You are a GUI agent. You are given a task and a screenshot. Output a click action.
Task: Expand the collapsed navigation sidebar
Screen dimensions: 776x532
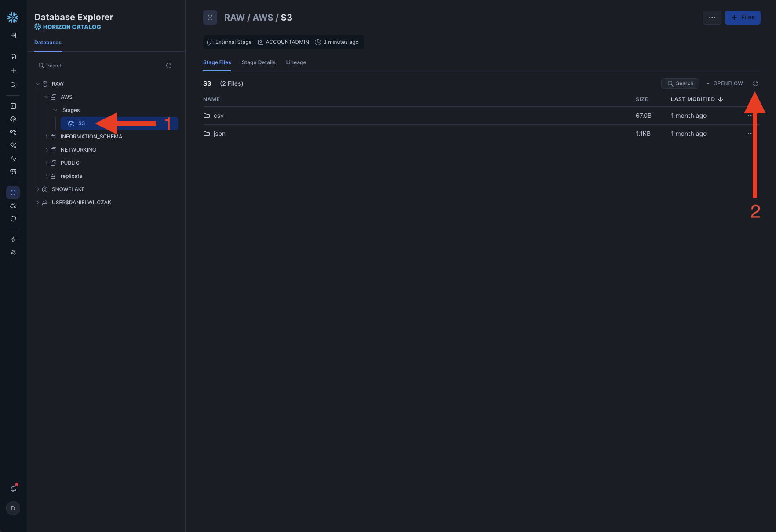coord(13,35)
